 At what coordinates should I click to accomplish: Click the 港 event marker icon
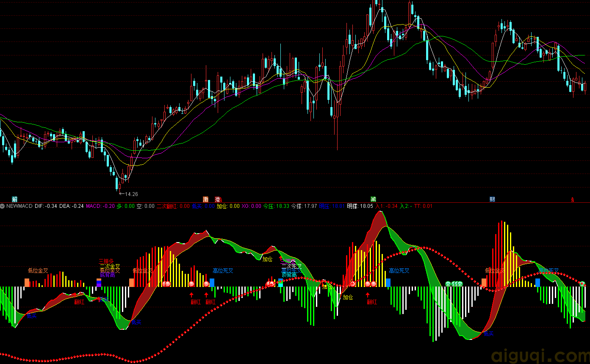(x=218, y=199)
